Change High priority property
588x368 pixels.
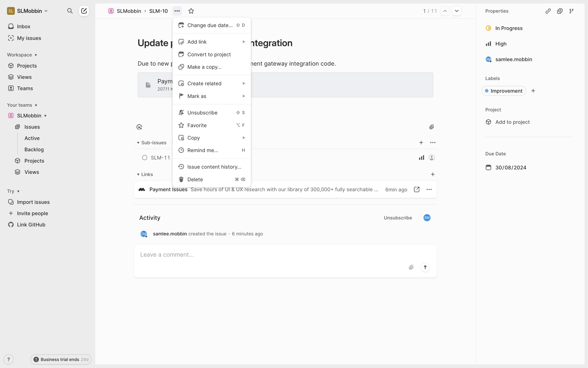pyautogui.click(x=496, y=44)
